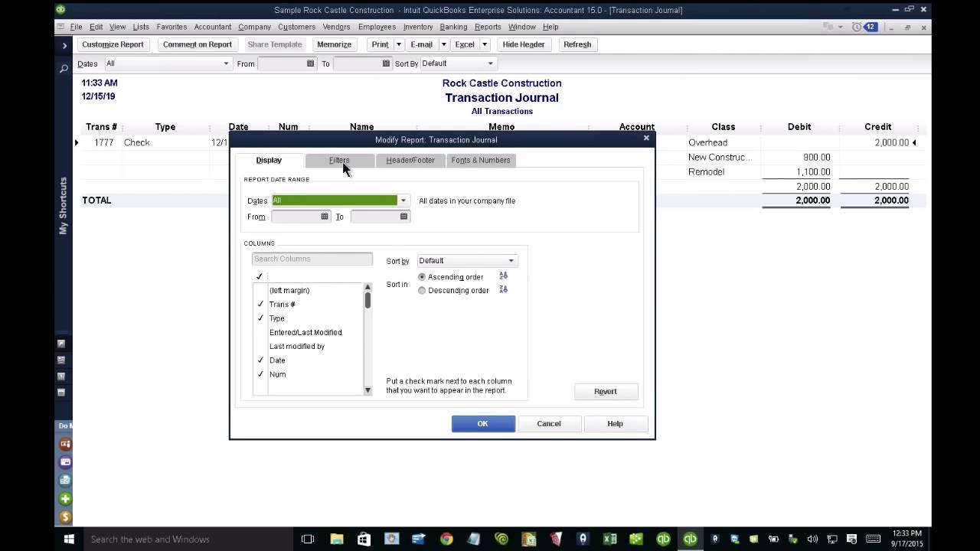The image size is (980, 551).
Task: Check the Entered/Last Modified column
Action: tap(260, 332)
